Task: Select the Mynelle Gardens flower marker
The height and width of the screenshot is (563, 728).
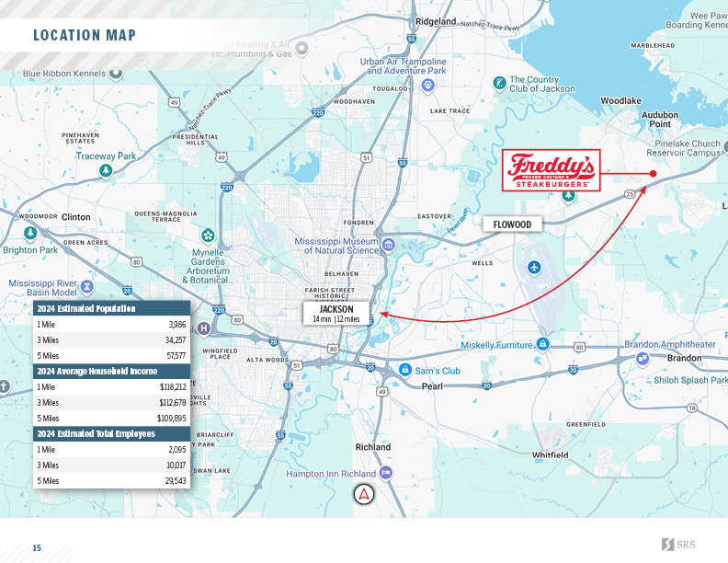Action: click(208, 236)
